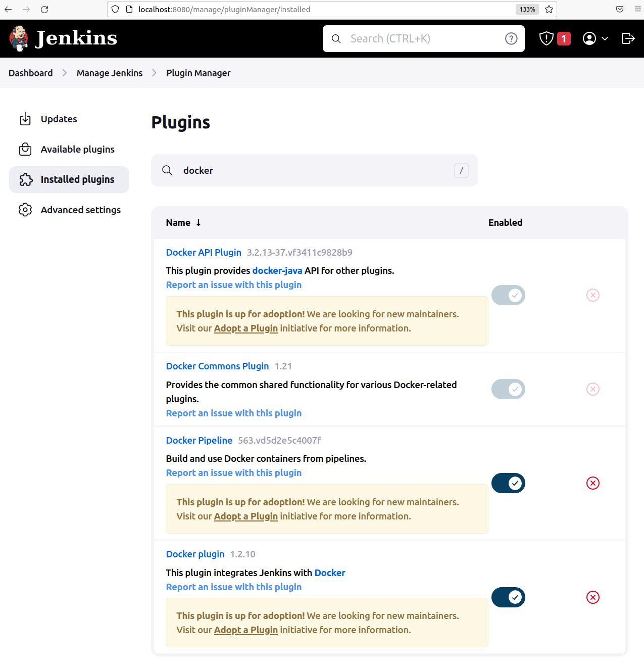
Task: Open Available plugins sidebar tab
Action: pos(69,150)
